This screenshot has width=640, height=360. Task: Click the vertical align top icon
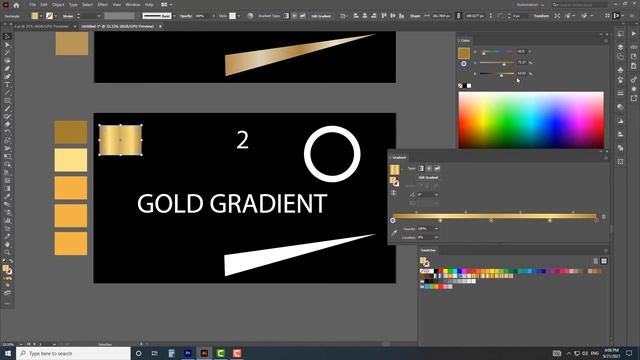point(384,16)
